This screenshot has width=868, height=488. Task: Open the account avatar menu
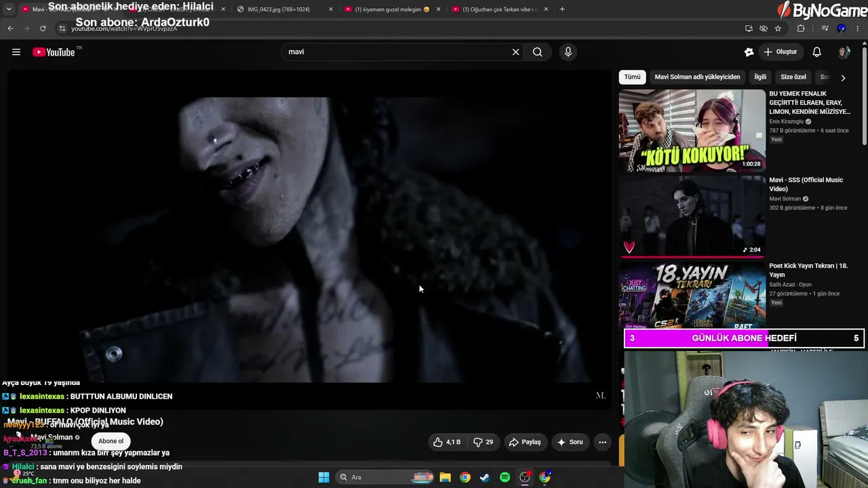[844, 52]
